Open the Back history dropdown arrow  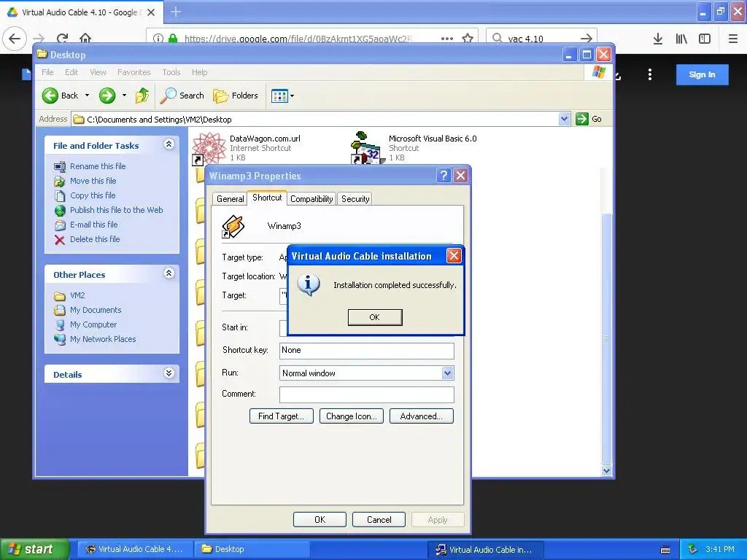88,96
